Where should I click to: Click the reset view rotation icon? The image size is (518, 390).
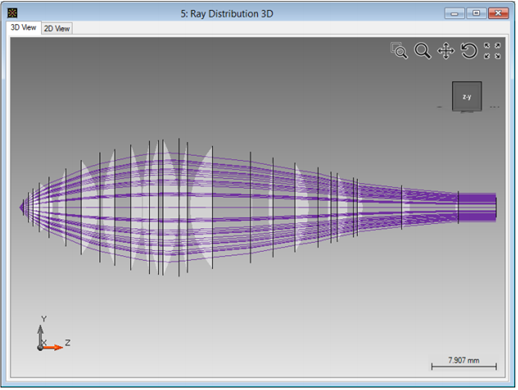[469, 51]
